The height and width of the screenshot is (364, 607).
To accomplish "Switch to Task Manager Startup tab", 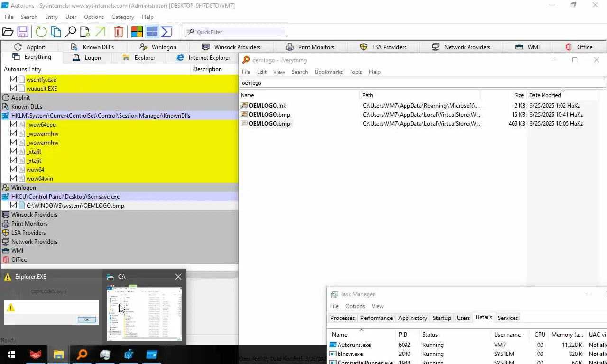I will pos(441,318).
